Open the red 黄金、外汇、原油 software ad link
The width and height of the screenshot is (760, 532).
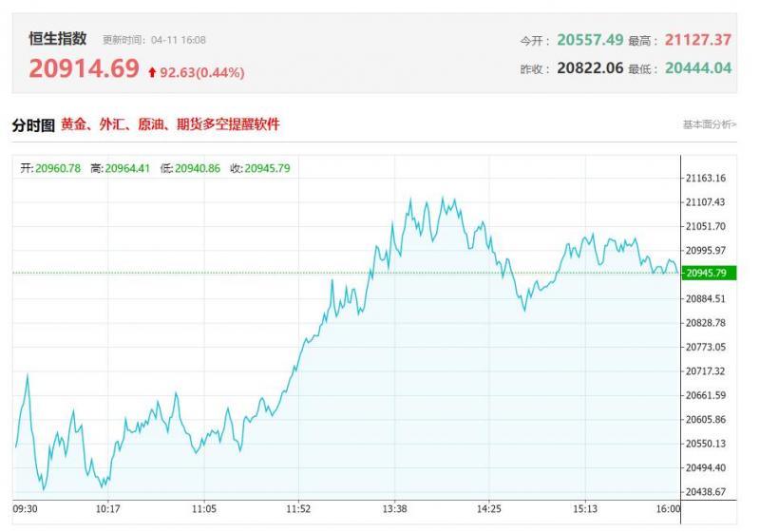click(x=170, y=124)
